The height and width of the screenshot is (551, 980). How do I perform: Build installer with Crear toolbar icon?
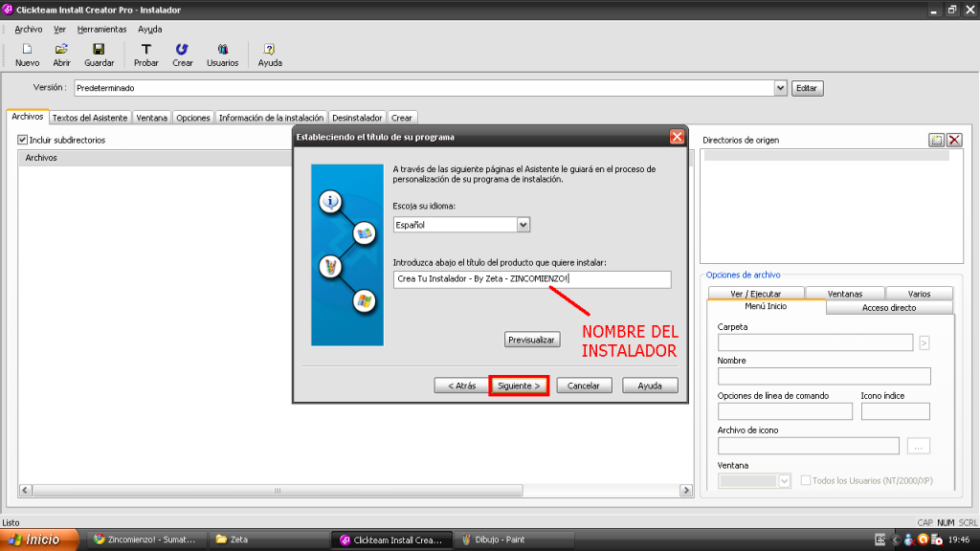(182, 55)
